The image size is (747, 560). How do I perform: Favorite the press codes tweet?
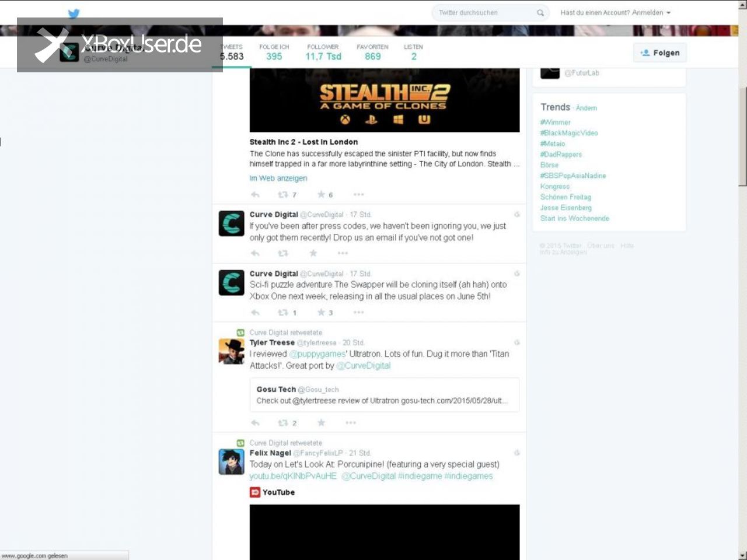click(313, 253)
